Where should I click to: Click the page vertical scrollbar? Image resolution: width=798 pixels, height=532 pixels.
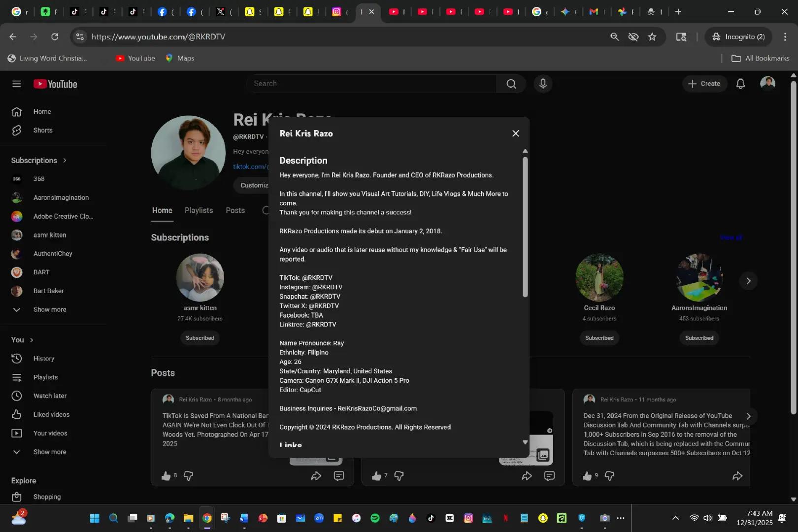pyautogui.click(x=793, y=246)
